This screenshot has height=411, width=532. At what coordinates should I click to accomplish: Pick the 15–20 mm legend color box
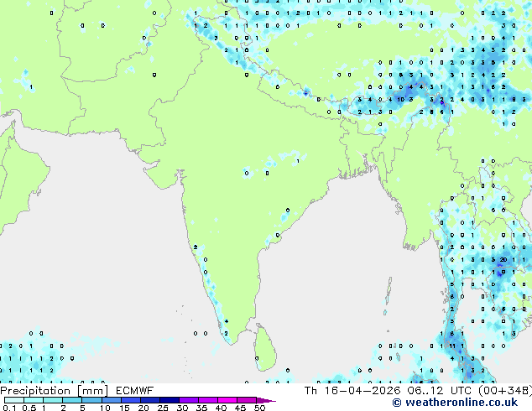pos(130,400)
